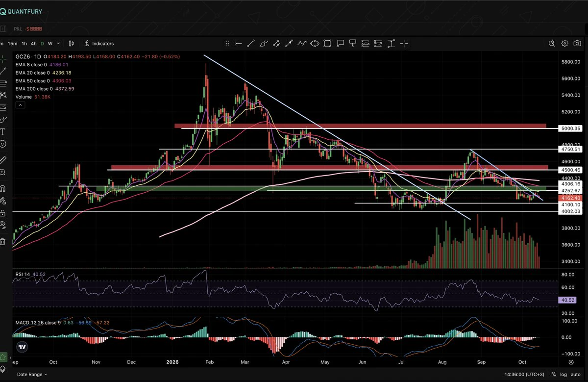Viewport: 588px width, 382px height.
Task: Switch to the 4h timeframe
Action: (x=34, y=44)
